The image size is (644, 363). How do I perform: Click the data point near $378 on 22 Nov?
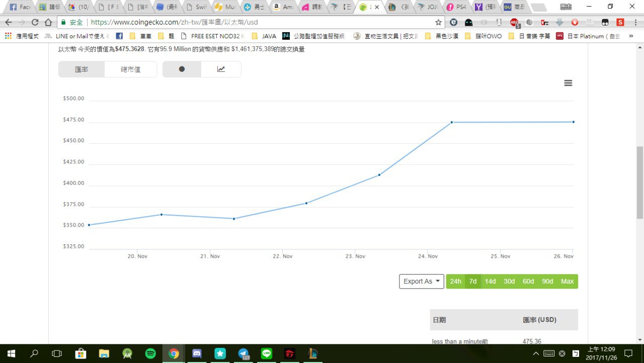click(306, 203)
